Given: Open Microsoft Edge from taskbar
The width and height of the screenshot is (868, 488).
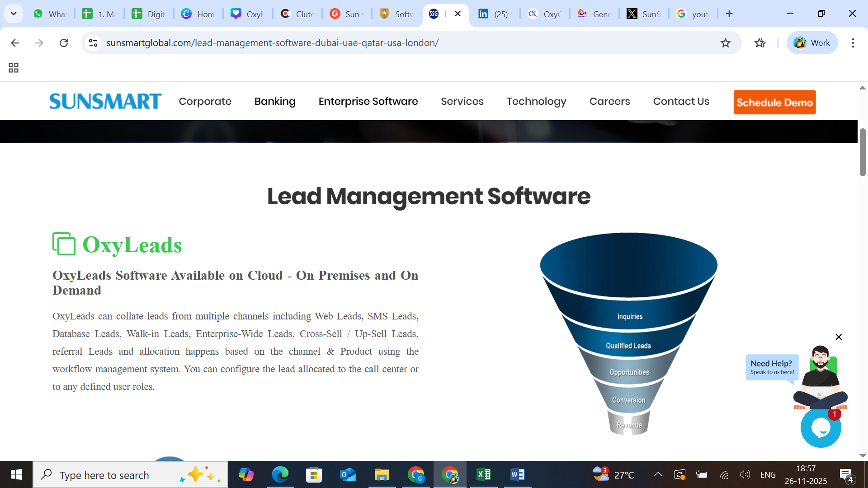Looking at the screenshot, I should tap(280, 474).
